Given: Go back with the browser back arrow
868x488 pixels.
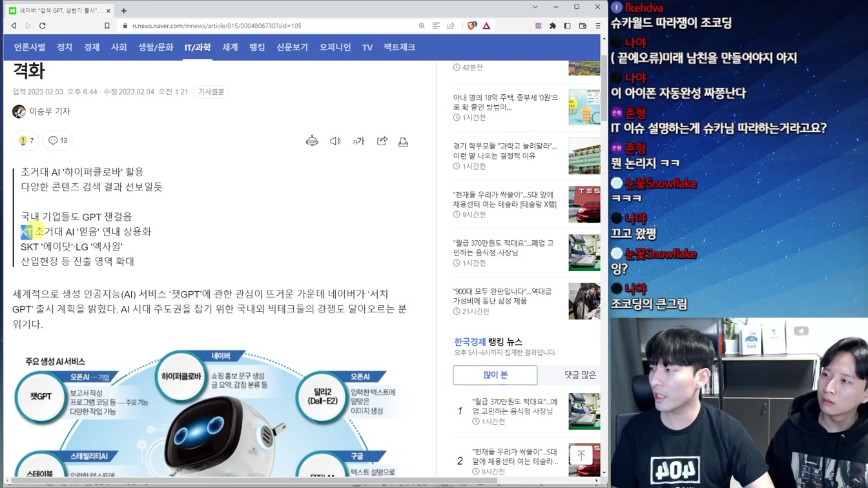Looking at the screenshot, I should pyautogui.click(x=14, y=26).
